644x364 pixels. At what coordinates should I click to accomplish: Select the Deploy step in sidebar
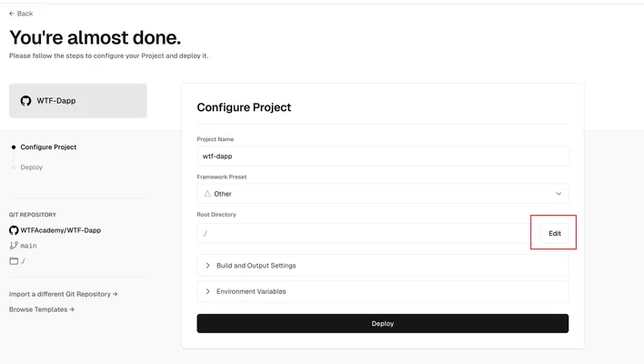(32, 167)
